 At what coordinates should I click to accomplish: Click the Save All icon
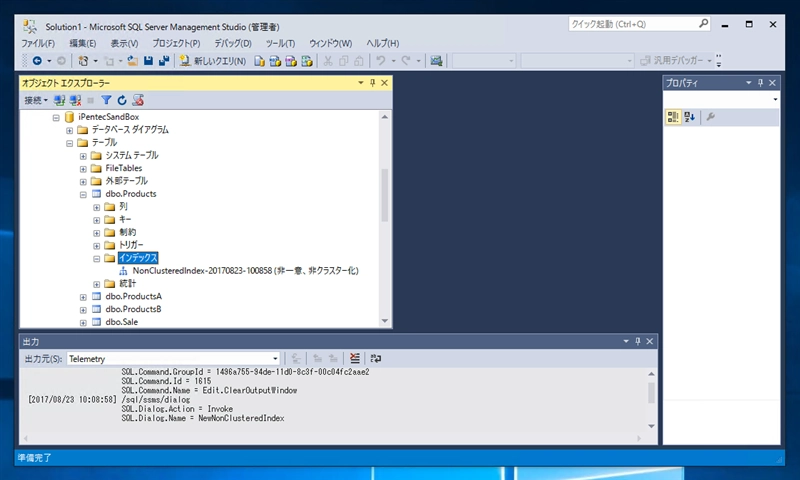[x=164, y=61]
